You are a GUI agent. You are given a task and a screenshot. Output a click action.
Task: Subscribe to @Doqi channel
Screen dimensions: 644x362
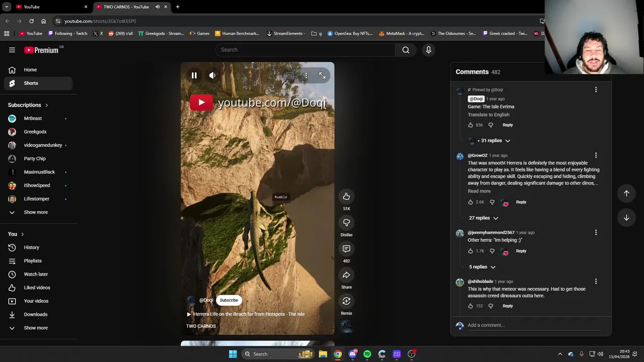pos(229,300)
